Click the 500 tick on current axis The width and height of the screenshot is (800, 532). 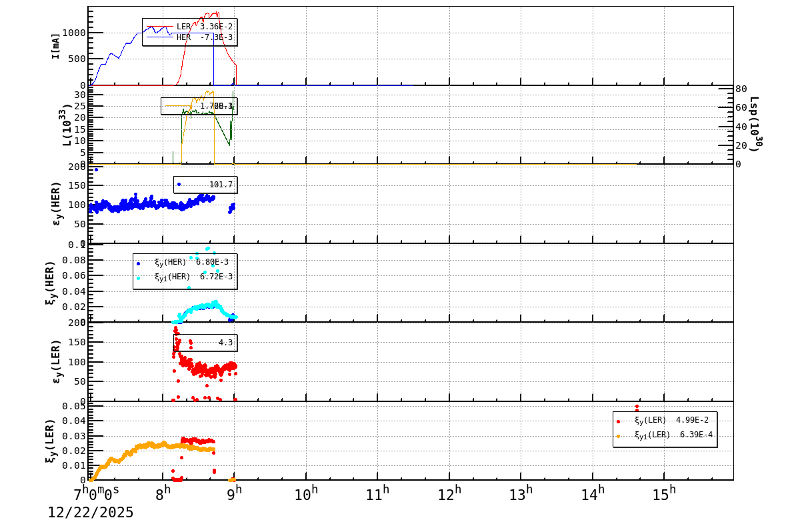(77, 59)
